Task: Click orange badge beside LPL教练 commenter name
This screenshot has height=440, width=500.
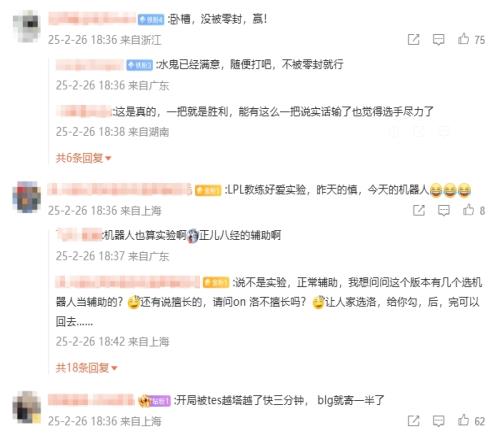Action: 208,190
